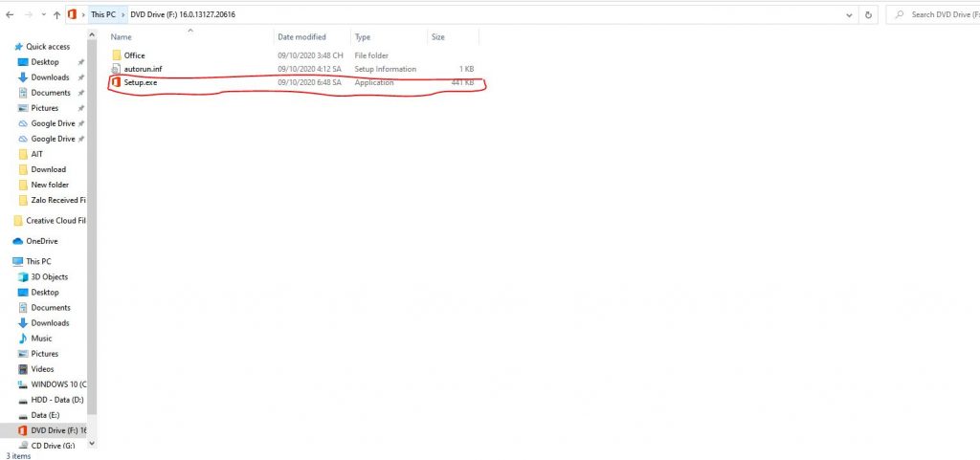Open 3D Objects in sidebar
The image size is (980, 460).
coord(49,277)
